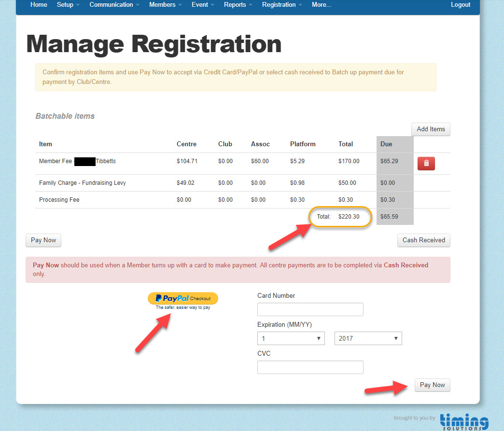Select the $49.02 Centre amount
This screenshot has width=504, height=431.
[185, 183]
